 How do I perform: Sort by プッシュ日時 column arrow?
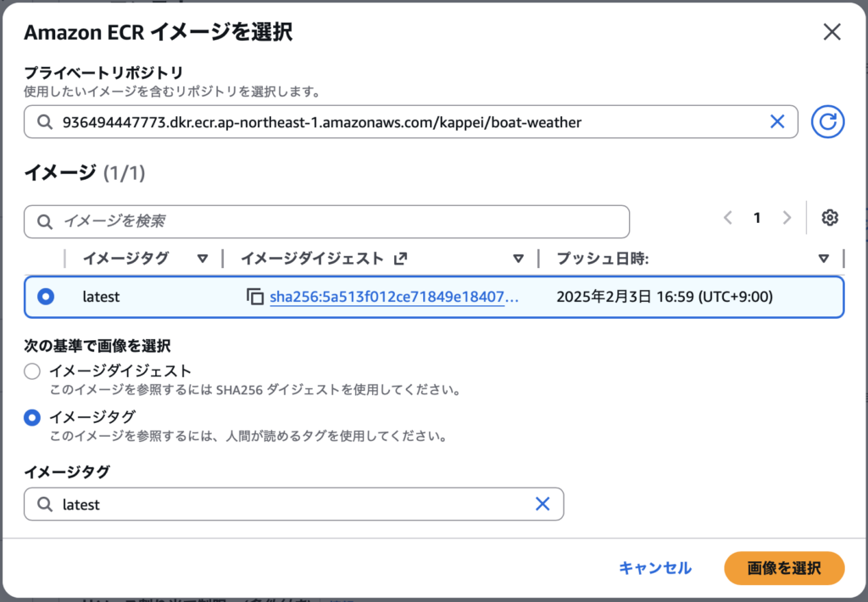point(823,259)
